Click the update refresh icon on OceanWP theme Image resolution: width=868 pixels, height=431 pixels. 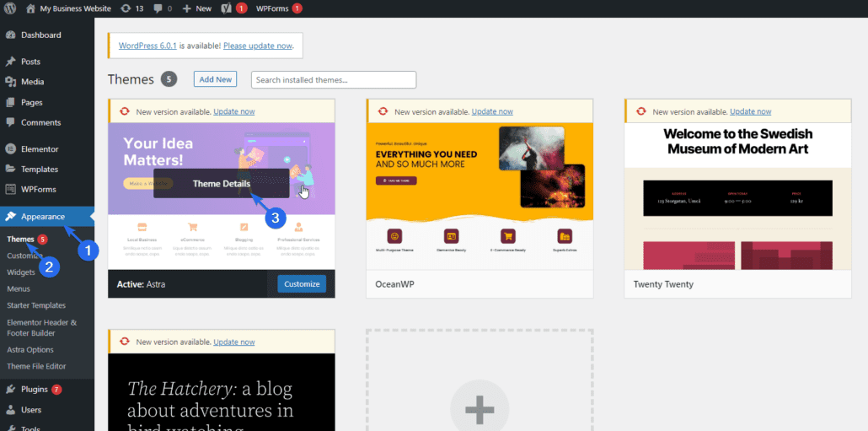[x=383, y=111]
